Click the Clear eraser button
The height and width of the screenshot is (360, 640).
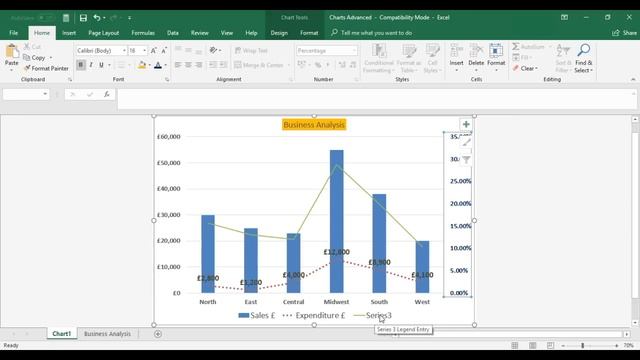pyautogui.click(x=526, y=69)
